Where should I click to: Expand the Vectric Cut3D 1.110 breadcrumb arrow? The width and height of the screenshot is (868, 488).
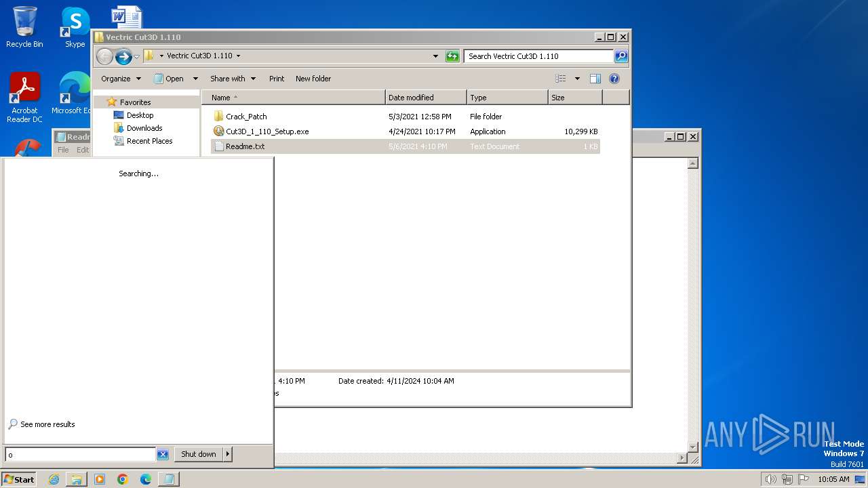pyautogui.click(x=238, y=56)
